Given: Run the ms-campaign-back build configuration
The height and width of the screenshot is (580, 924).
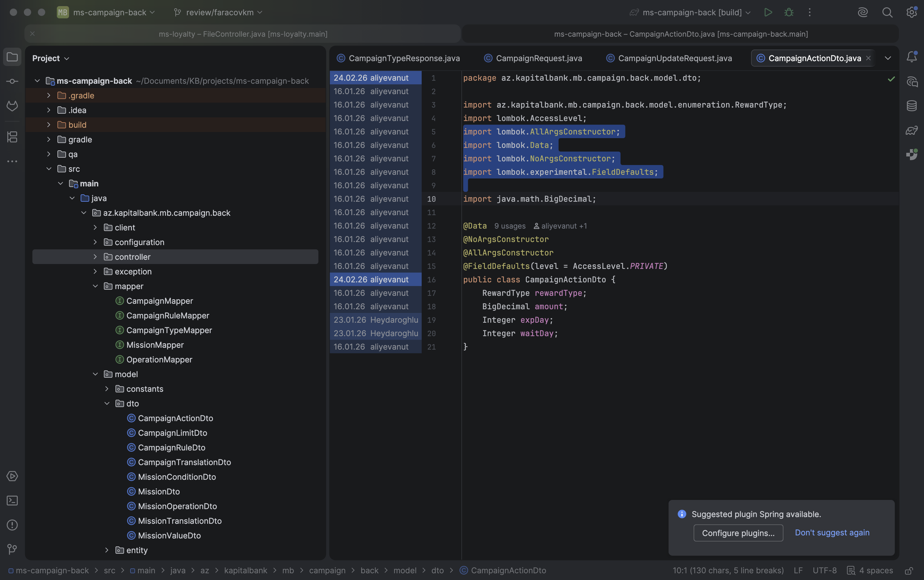Looking at the screenshot, I should [768, 12].
